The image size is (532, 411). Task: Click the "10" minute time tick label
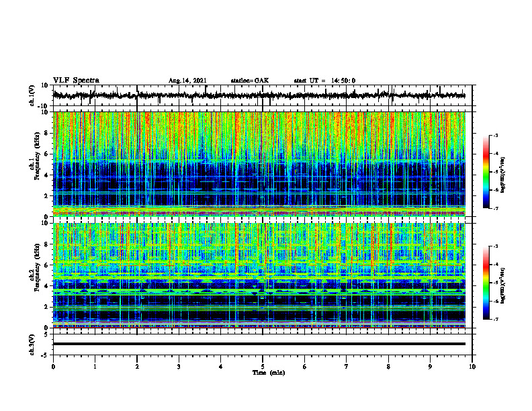pos(472,367)
